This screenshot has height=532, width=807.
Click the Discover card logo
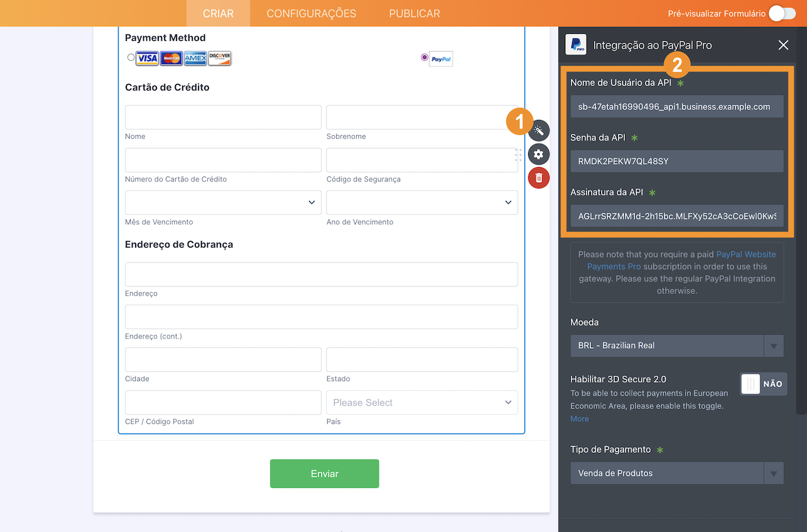(220, 58)
